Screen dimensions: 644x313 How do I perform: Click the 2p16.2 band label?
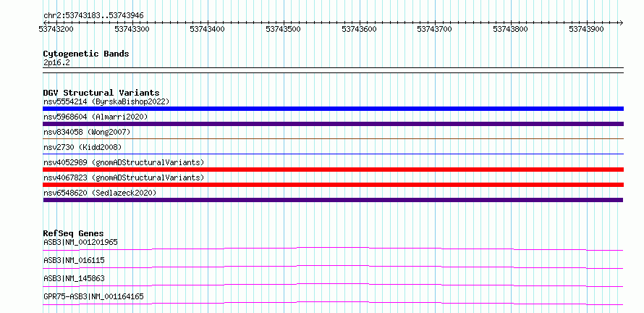56,63
